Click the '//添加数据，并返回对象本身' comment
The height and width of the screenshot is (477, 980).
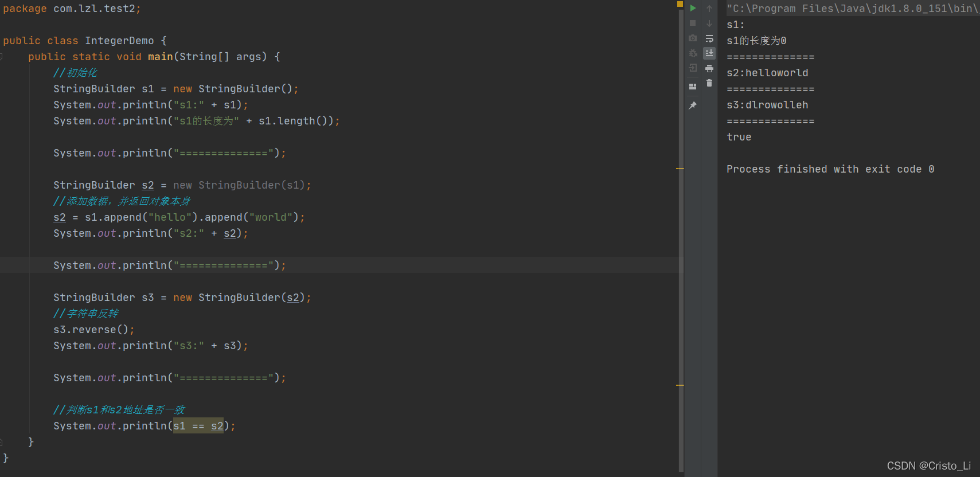122,201
